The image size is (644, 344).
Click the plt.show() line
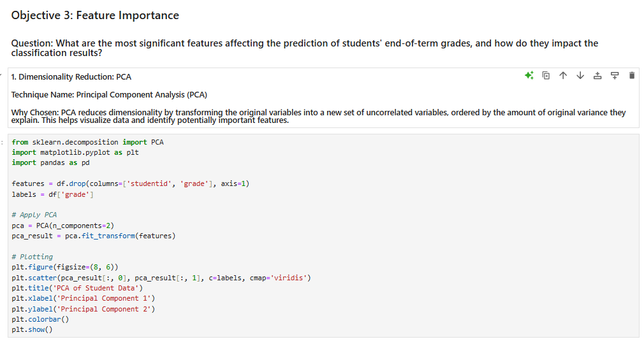[32, 329]
